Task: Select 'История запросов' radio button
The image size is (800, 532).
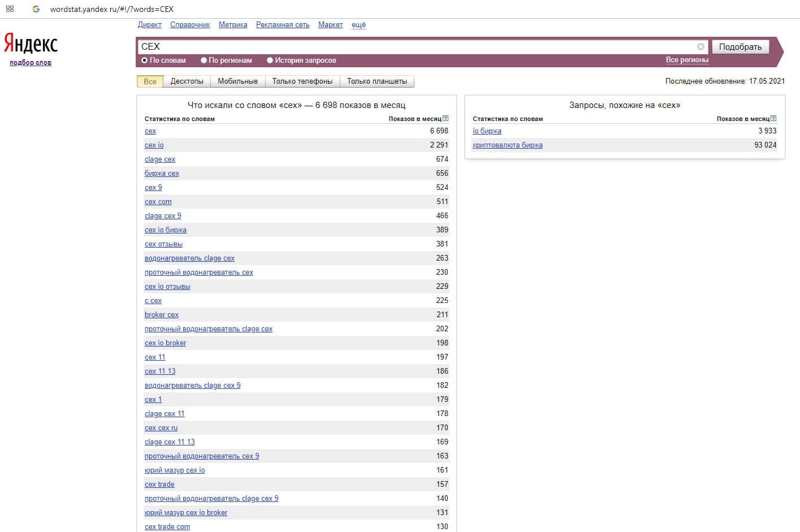Action: coord(270,60)
